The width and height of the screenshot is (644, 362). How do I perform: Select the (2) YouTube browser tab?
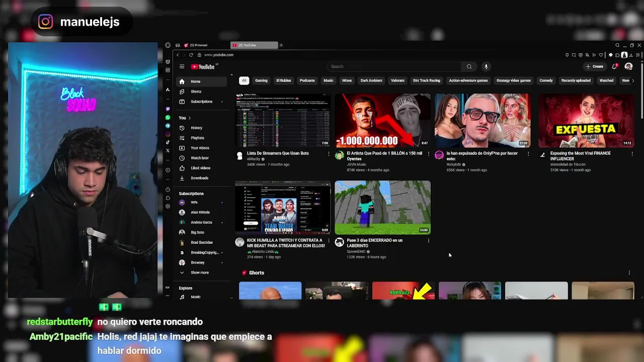coord(254,45)
